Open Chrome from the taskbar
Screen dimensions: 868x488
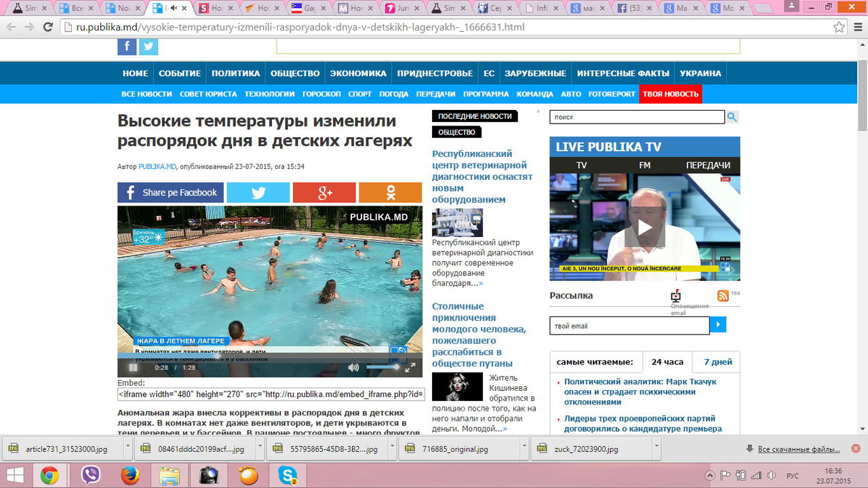tap(49, 475)
